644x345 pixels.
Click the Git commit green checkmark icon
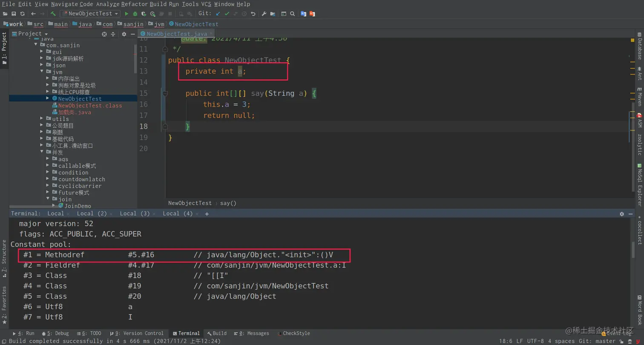click(227, 14)
